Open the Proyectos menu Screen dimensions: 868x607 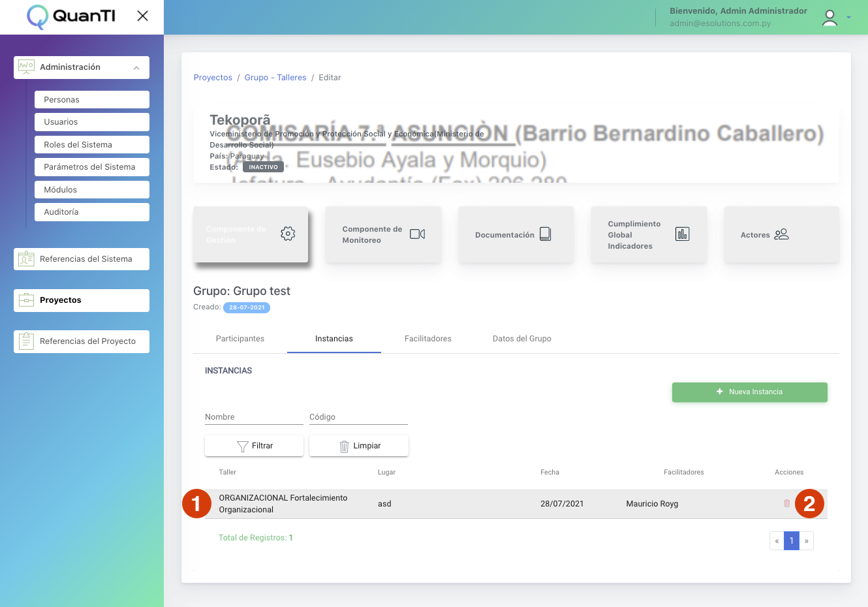click(82, 300)
